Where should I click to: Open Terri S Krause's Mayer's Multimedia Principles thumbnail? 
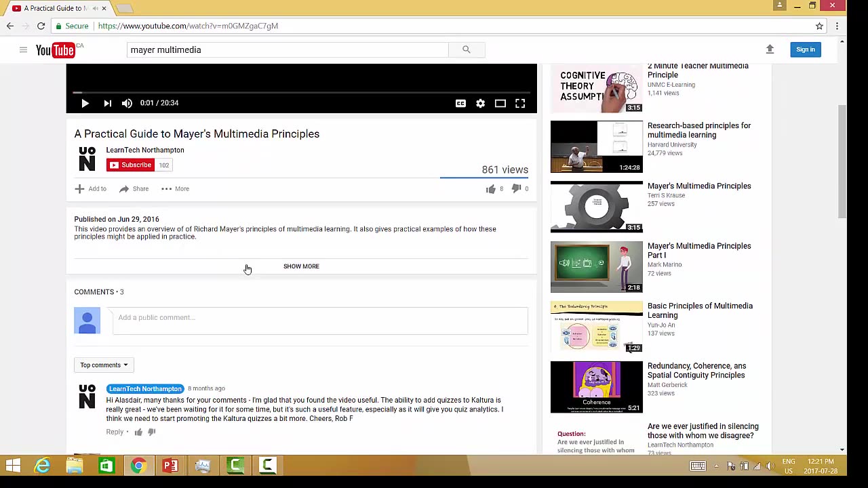click(x=597, y=207)
